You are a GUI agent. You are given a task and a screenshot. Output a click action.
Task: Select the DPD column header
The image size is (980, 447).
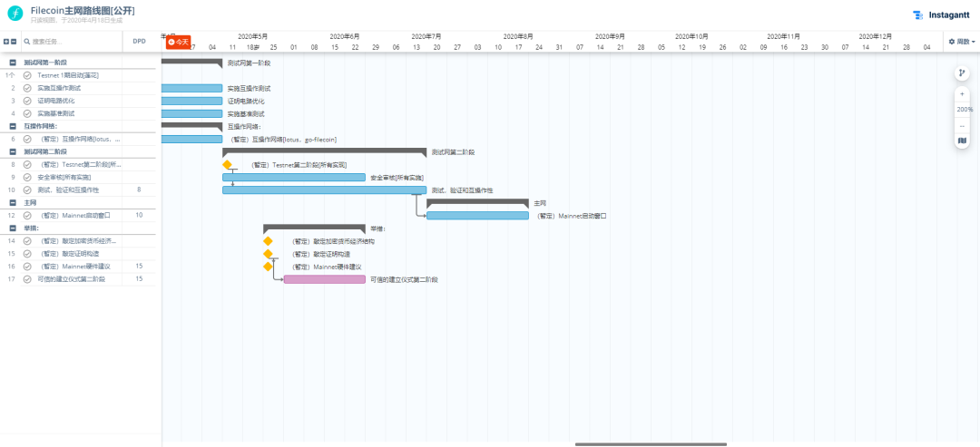point(140,42)
